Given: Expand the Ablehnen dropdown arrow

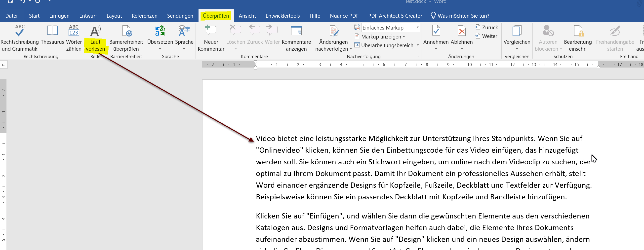Looking at the screenshot, I should point(461,49).
